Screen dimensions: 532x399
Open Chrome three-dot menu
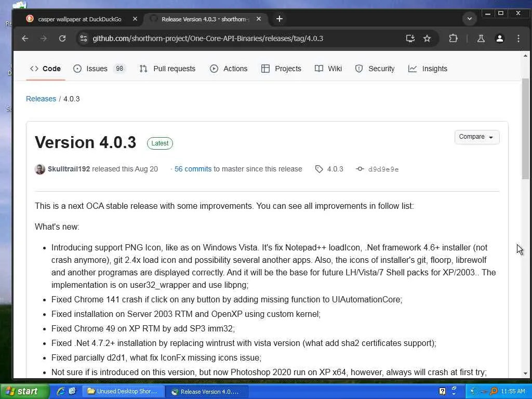pyautogui.click(x=518, y=38)
